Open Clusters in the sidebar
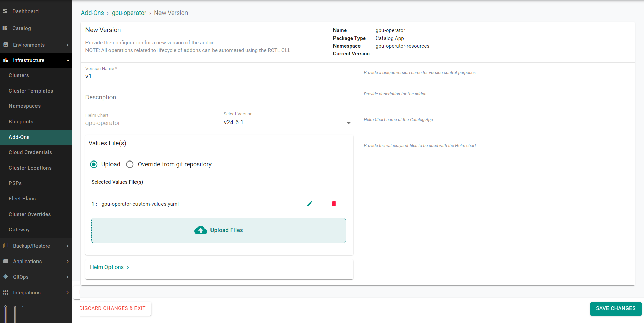This screenshot has height=323, width=644. point(36,75)
